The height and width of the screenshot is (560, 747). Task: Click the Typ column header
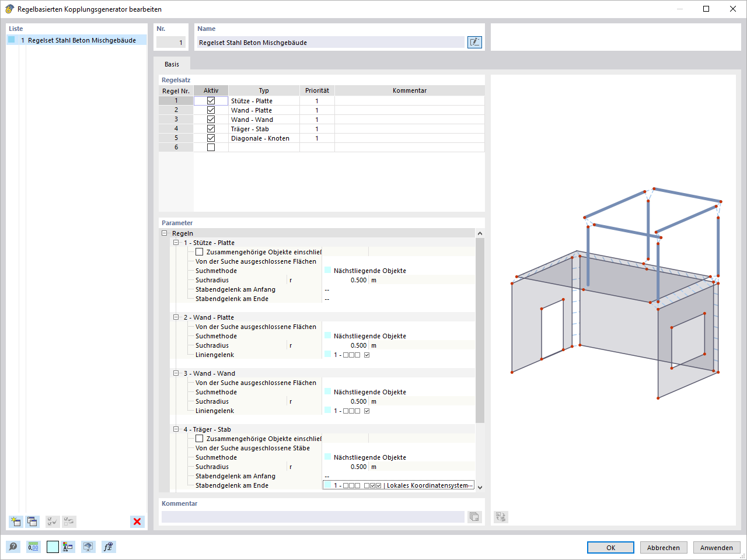[x=264, y=91]
